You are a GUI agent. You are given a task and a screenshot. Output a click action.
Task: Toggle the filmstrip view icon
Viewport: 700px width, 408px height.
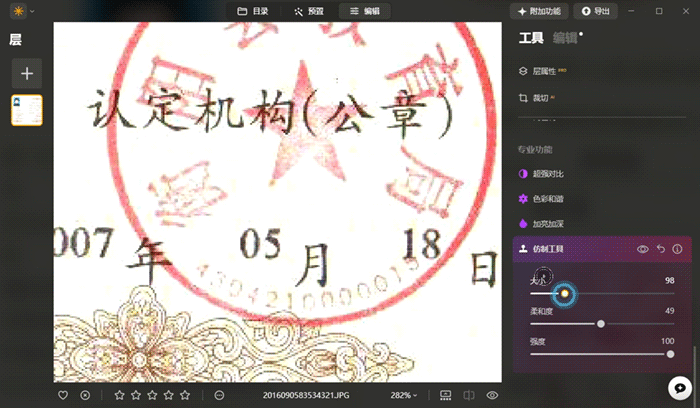tap(446, 395)
